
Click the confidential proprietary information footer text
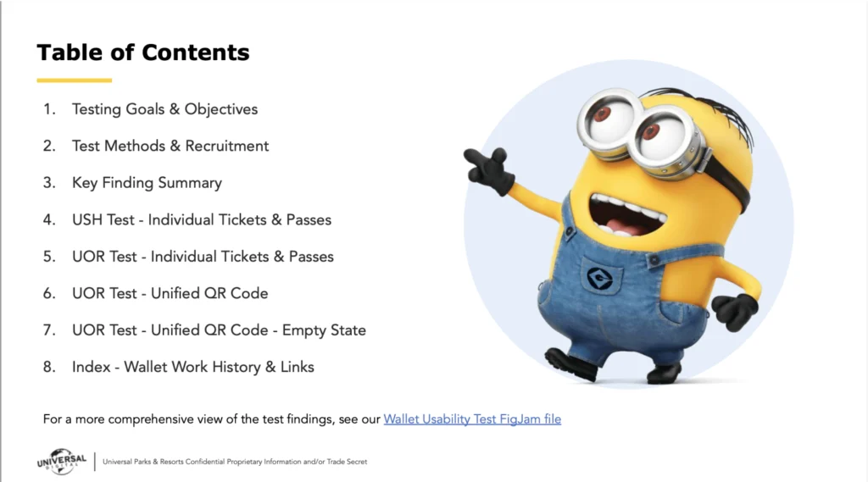click(235, 462)
